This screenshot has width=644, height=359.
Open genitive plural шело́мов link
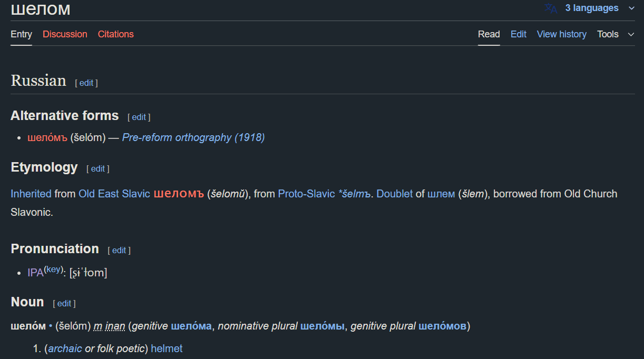click(443, 326)
